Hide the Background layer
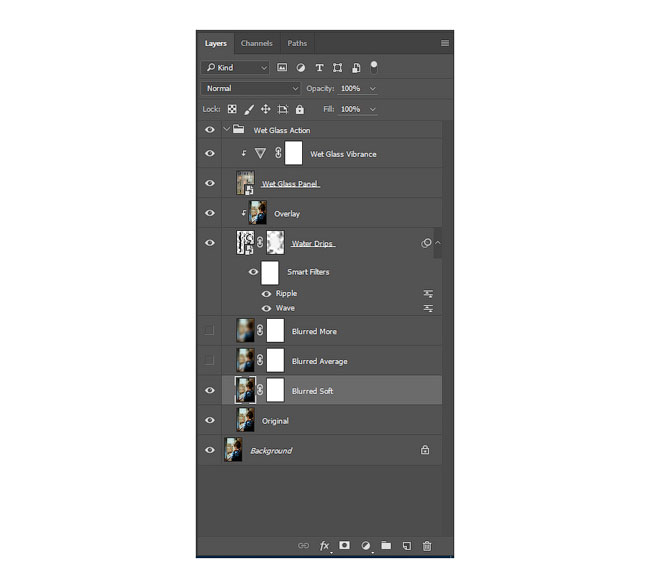The image size is (650, 588). tap(210, 450)
